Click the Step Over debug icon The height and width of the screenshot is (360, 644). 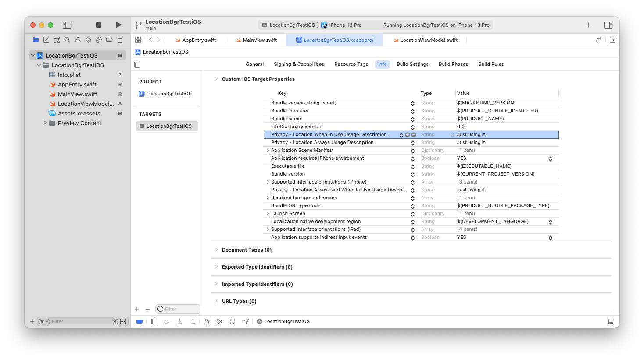(167, 321)
